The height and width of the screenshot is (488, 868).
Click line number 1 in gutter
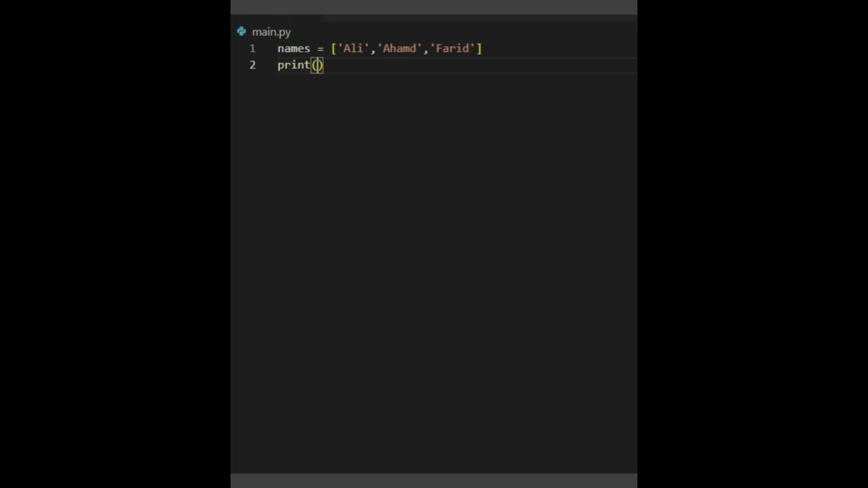(252, 48)
